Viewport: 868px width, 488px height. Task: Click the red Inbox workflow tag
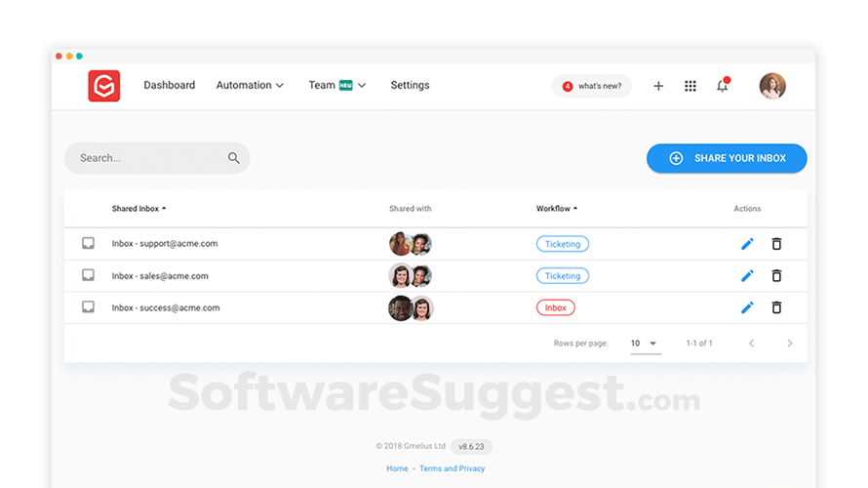tap(555, 308)
